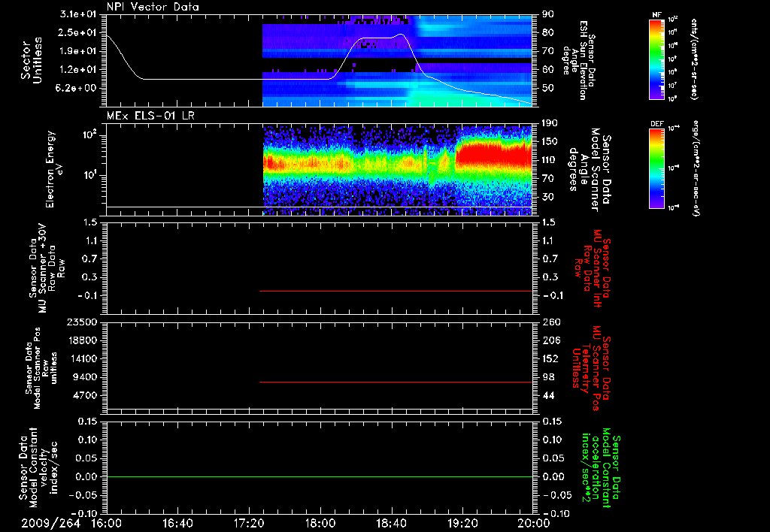Click the "110" scanner angle tick label
The height and width of the screenshot is (532, 770).
tap(550, 160)
